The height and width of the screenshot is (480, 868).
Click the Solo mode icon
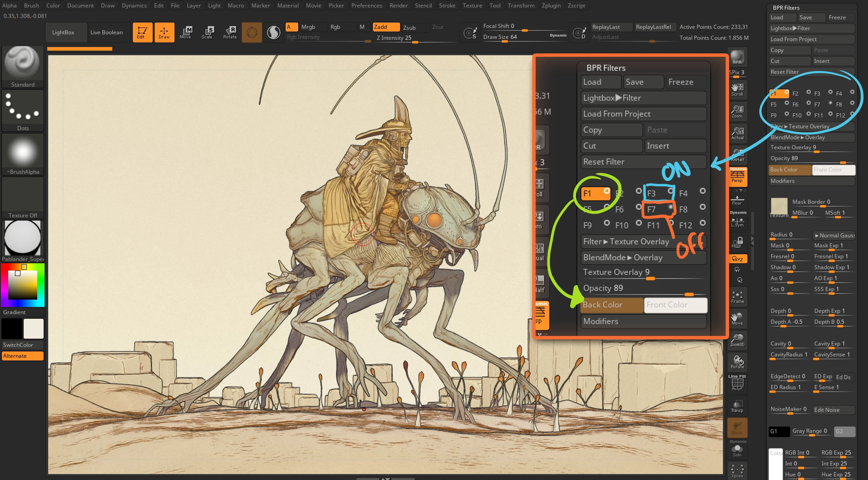737,450
